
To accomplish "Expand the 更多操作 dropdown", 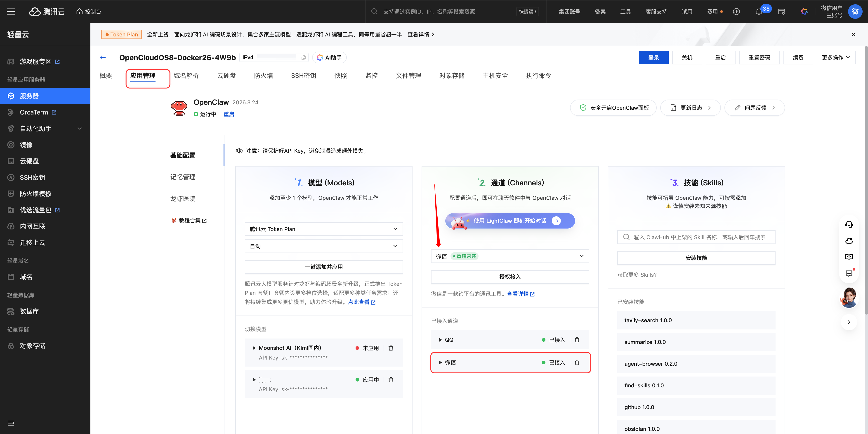I will pos(836,57).
